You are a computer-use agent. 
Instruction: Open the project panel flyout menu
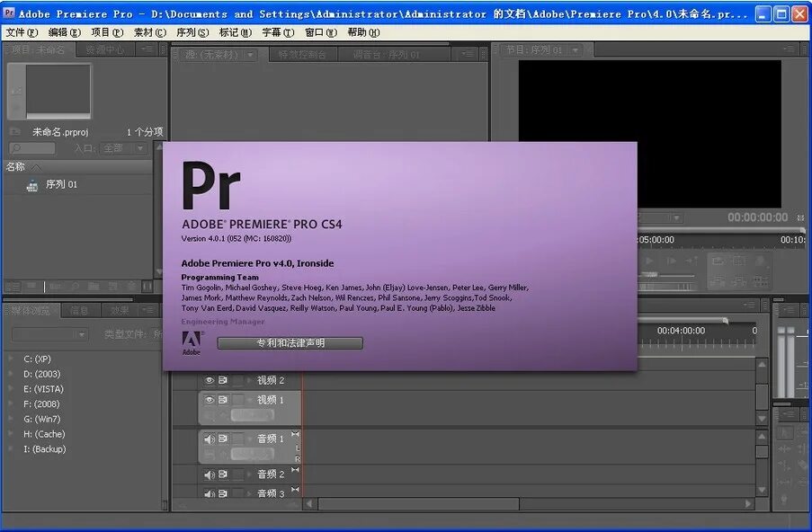[x=147, y=49]
